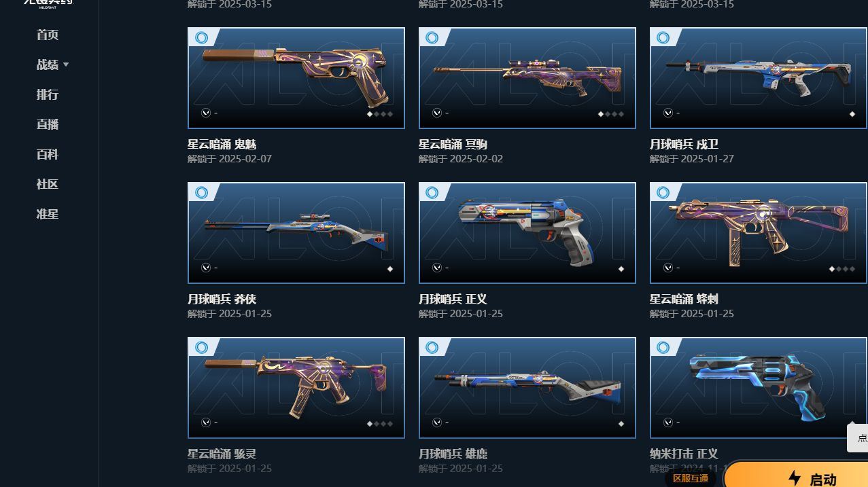Click the lightning bolt icon on 启动 button

(794, 479)
